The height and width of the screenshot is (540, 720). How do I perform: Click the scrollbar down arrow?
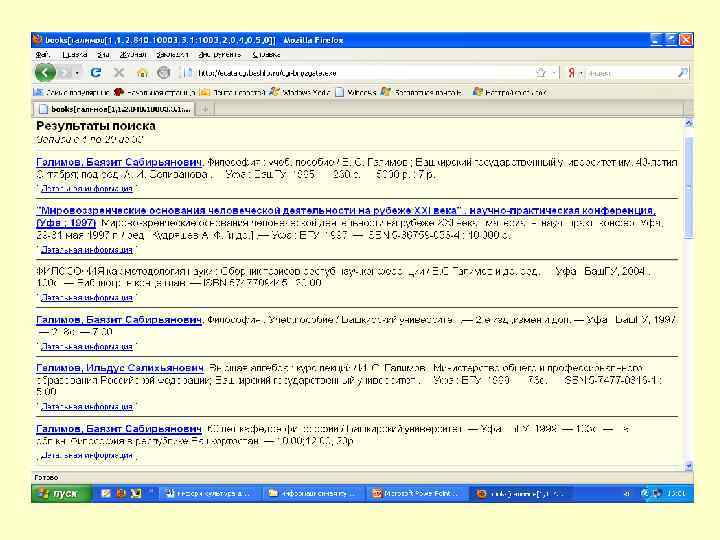(688, 466)
